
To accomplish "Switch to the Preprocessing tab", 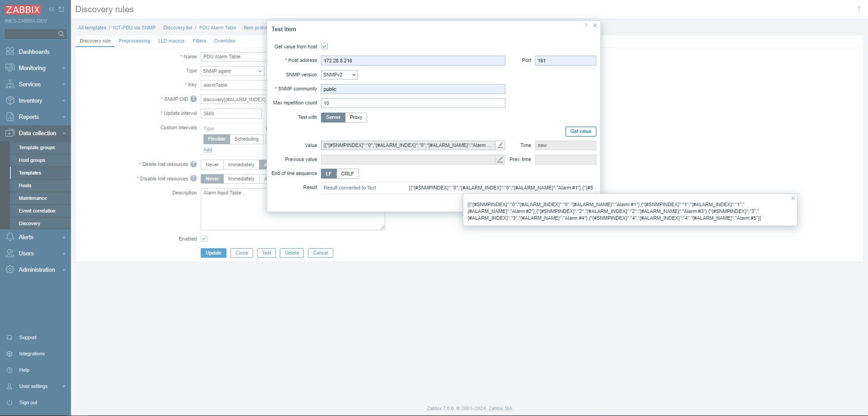I will [x=134, y=41].
